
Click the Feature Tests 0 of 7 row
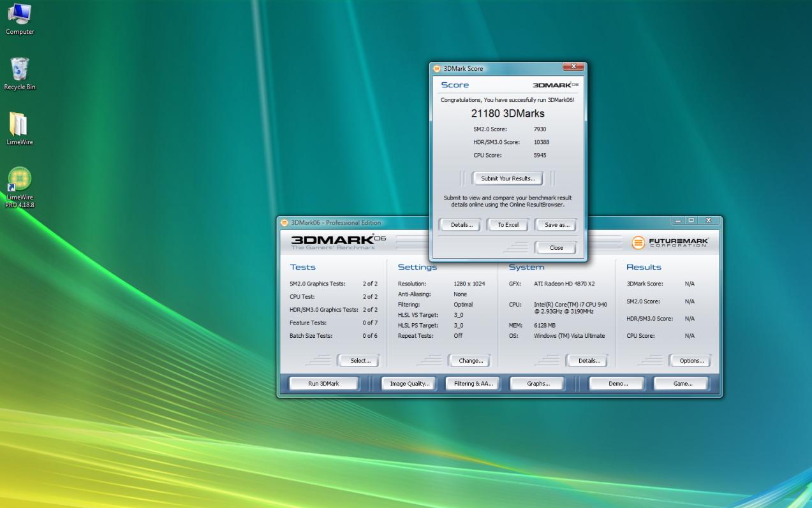coord(334,323)
